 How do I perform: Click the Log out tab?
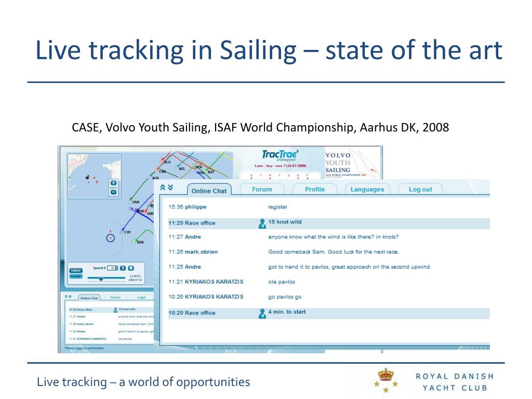420,189
